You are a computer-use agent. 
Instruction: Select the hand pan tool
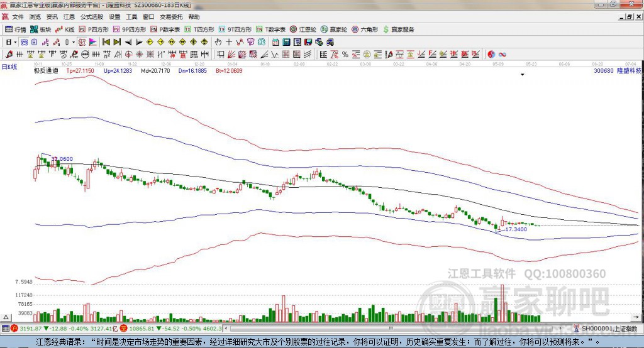[x=218, y=42]
